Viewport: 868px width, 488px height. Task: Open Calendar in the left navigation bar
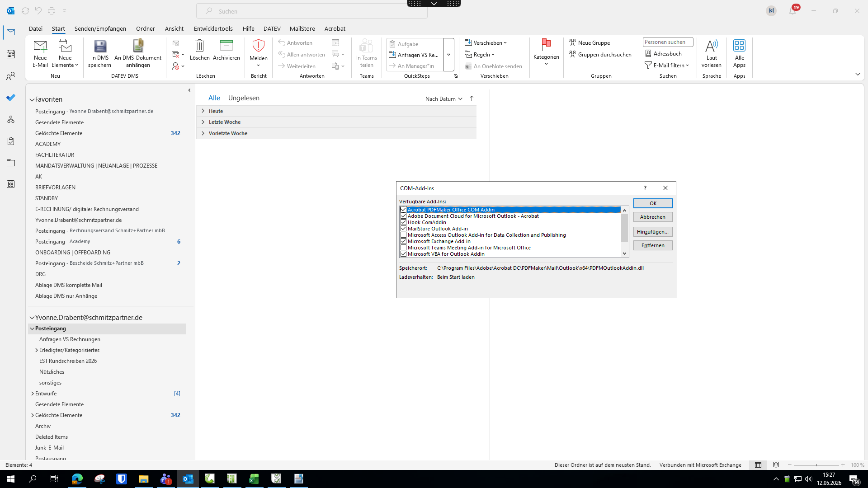pos(11,54)
